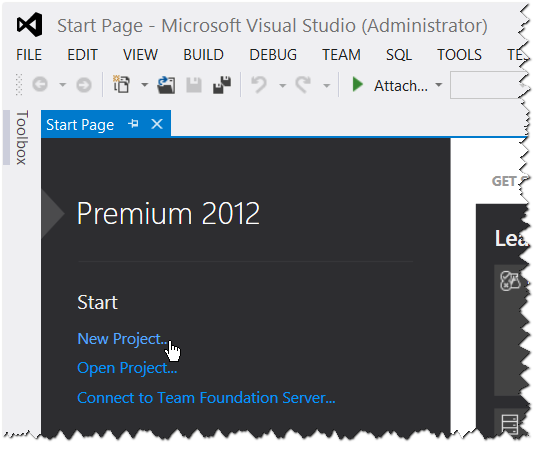540x449 pixels.
Task: Click the New Project toolbar icon
Action: coord(122,84)
